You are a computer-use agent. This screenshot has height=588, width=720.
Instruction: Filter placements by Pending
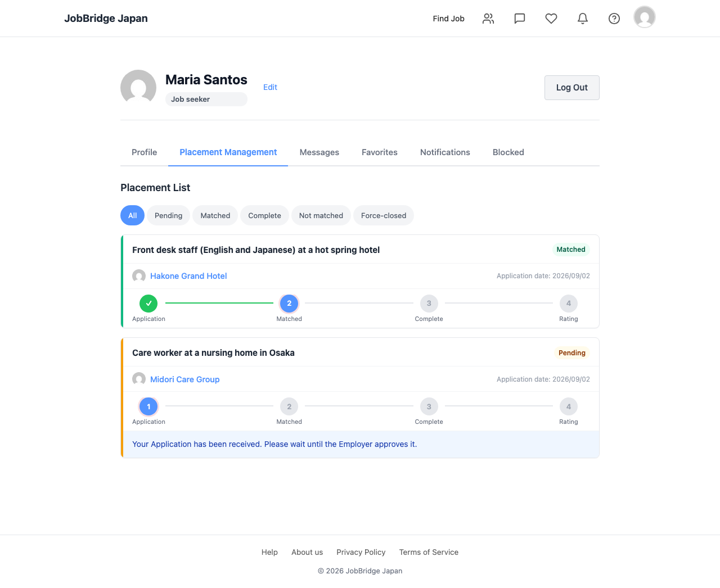pos(168,215)
